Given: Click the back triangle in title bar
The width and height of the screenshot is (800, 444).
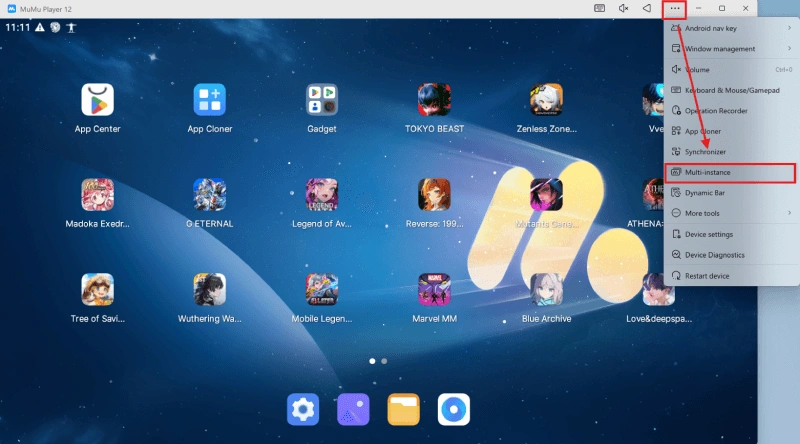Looking at the screenshot, I should pos(647,8).
